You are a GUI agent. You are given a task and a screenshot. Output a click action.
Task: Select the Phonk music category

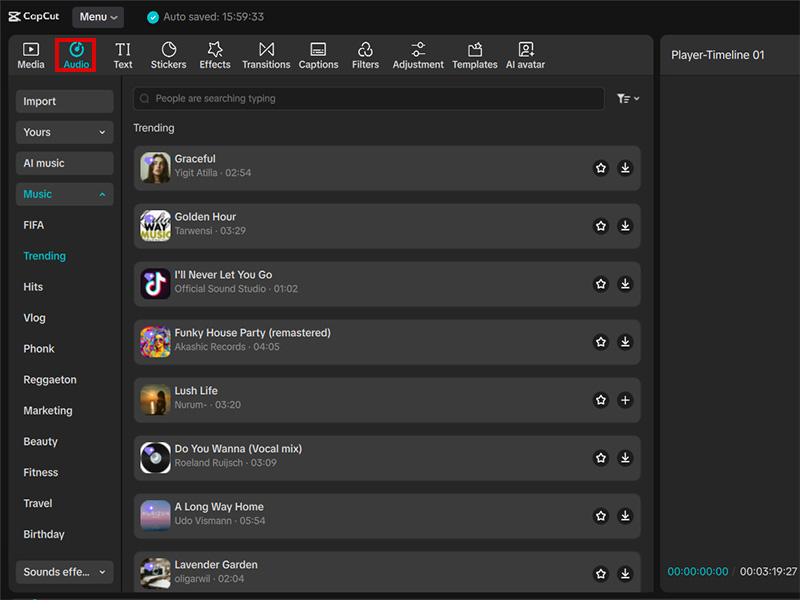pyautogui.click(x=39, y=349)
